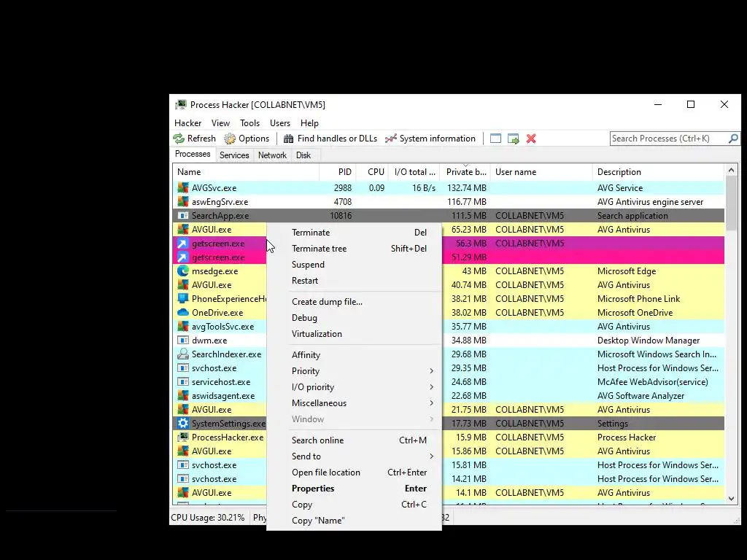Sort by the Private bytes column header
Viewport: 747px width, 560px height.
[465, 172]
